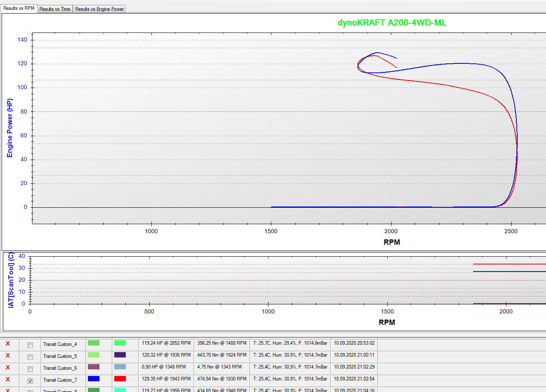Delete the Transit Custom_7 run with its red X
Viewport: 546px width, 392px height.
8,380
